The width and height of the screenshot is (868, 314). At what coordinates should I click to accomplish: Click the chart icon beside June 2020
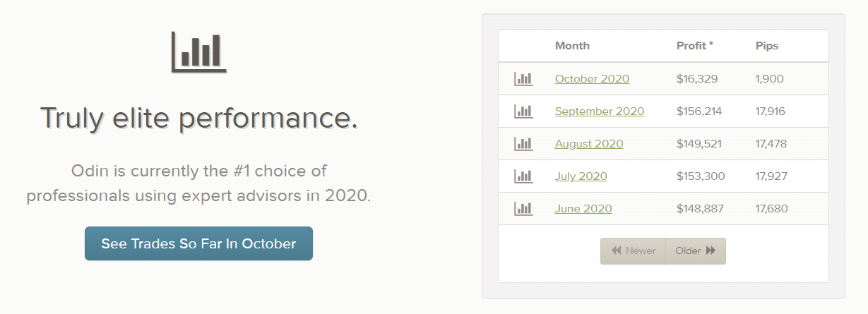point(523,209)
